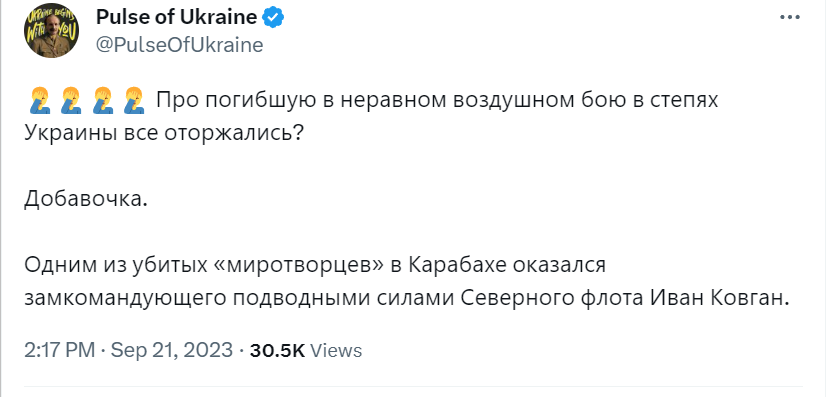Click the first facepalm emoji in the tweet

[38, 101]
